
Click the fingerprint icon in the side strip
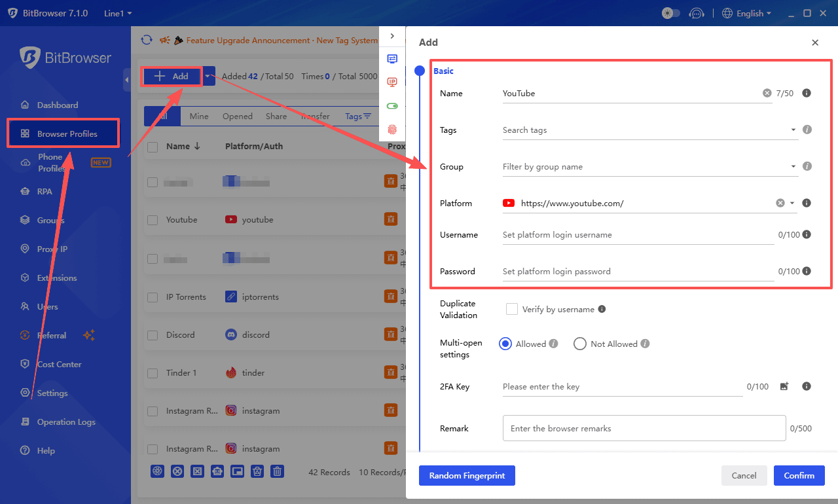(x=392, y=130)
